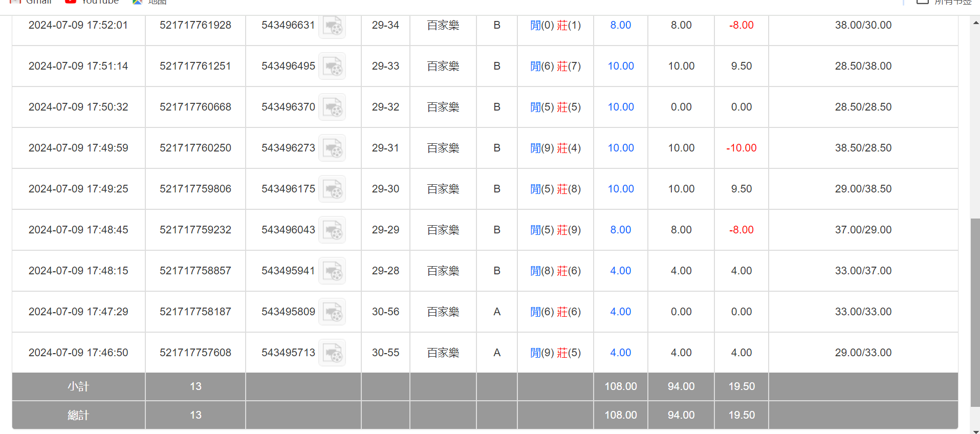Click the vertical scrollbar thumb
Viewport: 980px width, 434px height.
click(x=975, y=312)
